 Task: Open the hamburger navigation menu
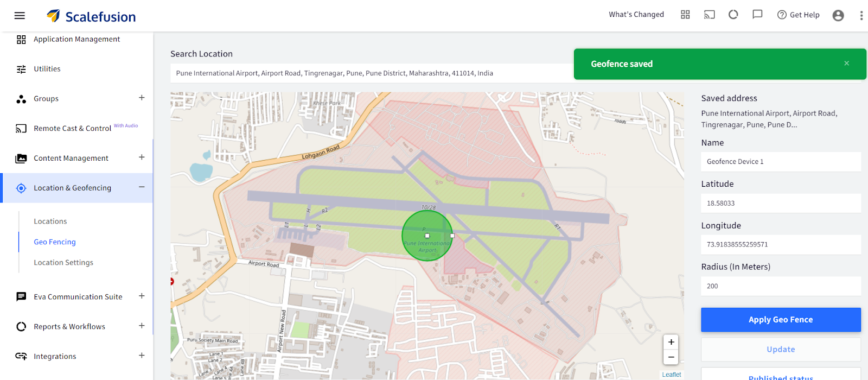pos(20,15)
